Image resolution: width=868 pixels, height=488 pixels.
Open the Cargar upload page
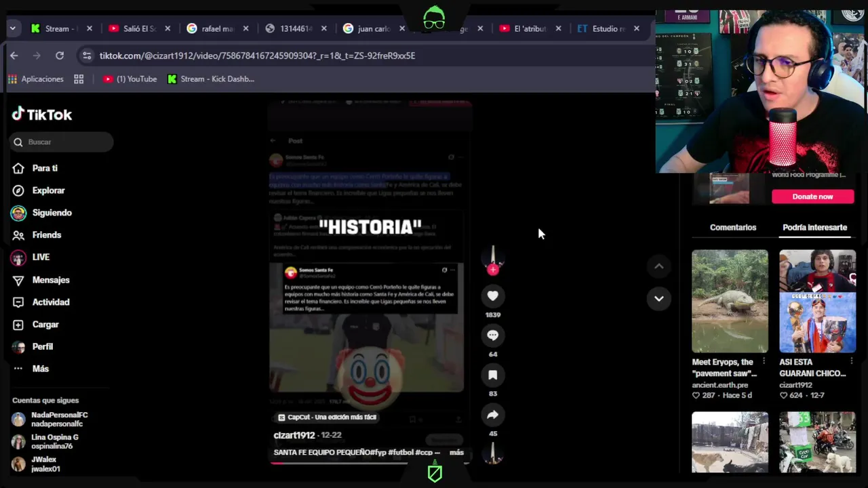tap(45, 325)
